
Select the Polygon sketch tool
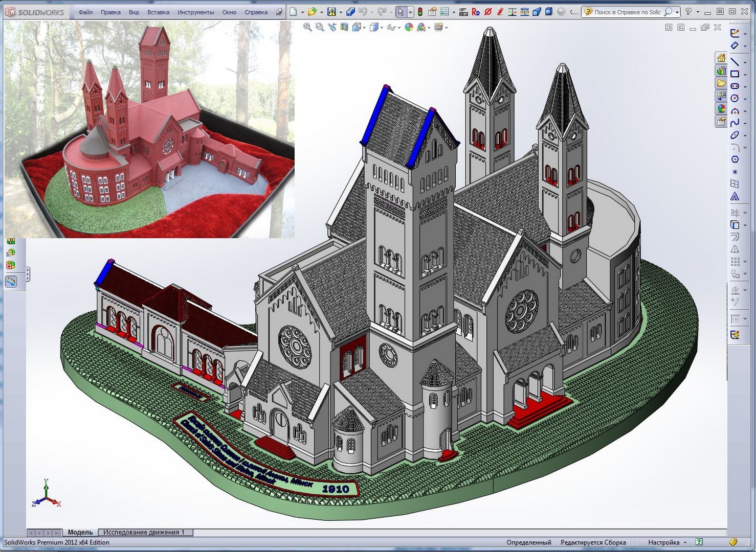click(x=735, y=159)
